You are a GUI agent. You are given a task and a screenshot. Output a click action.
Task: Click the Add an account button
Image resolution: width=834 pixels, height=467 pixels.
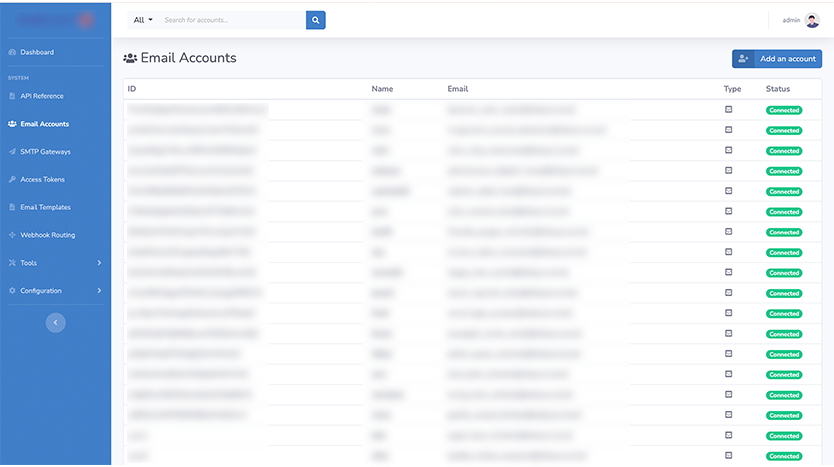[776, 59]
